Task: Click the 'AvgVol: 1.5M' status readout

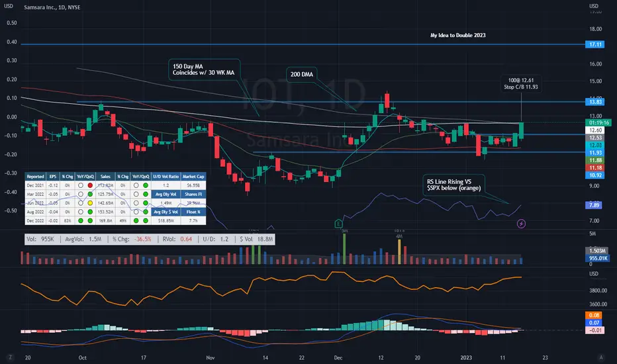Action: (83, 240)
